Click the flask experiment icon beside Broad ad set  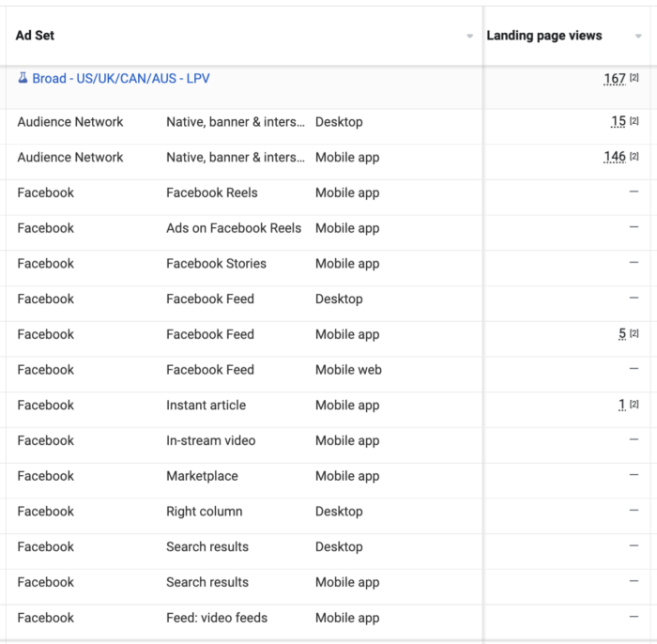(23, 78)
